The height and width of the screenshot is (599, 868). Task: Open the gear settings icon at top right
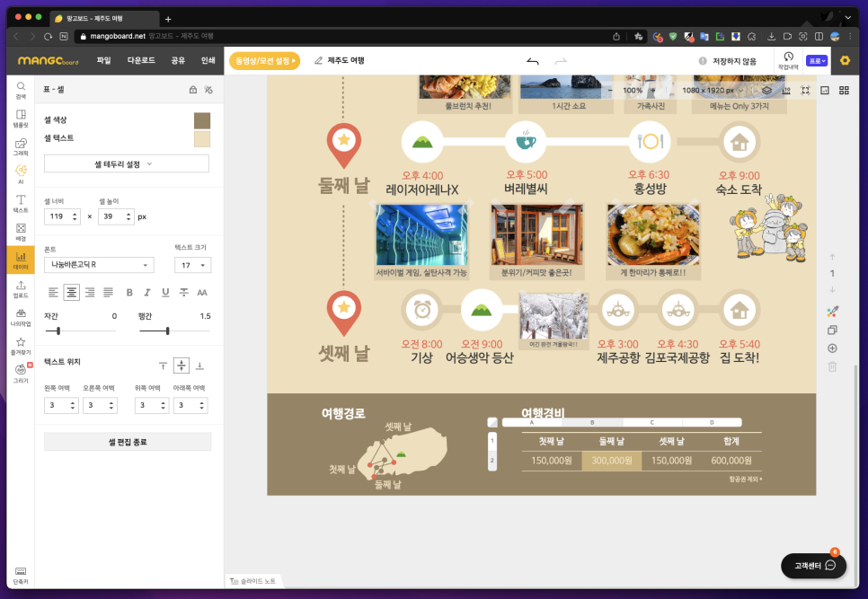[845, 61]
